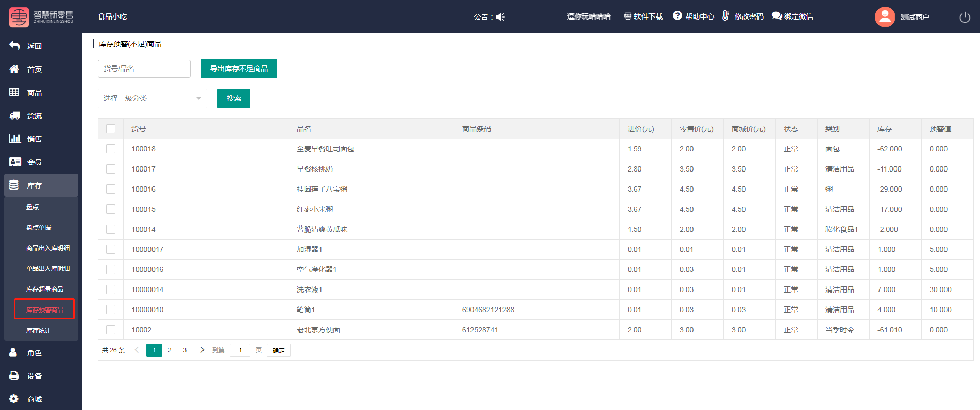
Task: Click warning value 30.000
Action: (x=940, y=289)
